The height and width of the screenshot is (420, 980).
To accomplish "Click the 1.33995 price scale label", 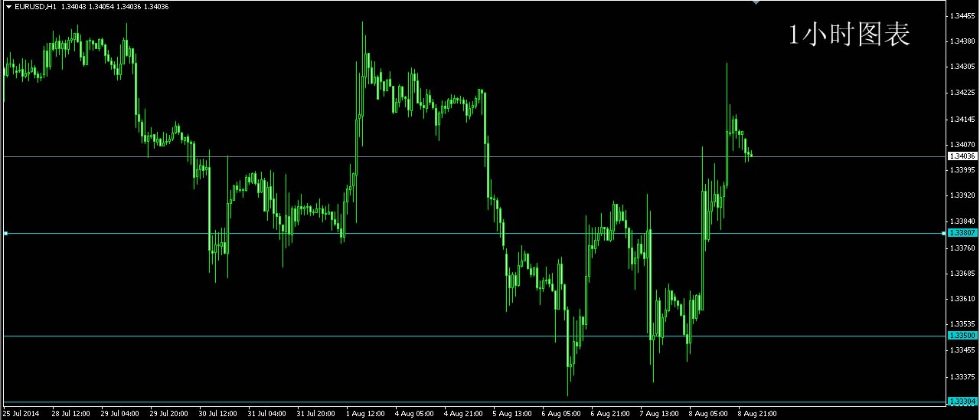I will [x=963, y=170].
